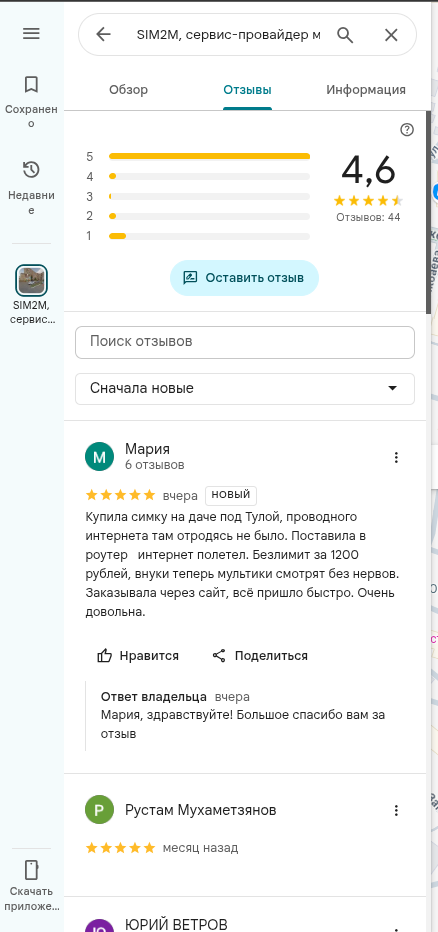Open Мария's profile avatar
This screenshot has height=932, width=438.
click(99, 456)
